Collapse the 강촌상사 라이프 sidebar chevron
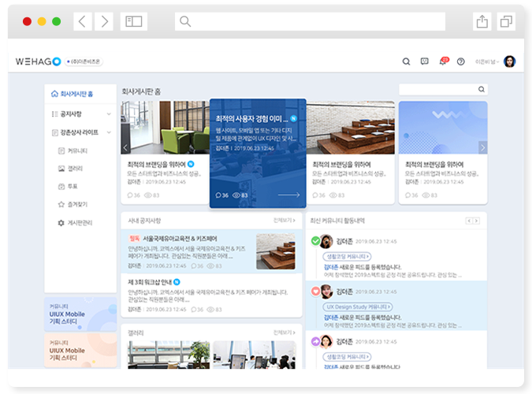 (x=109, y=132)
